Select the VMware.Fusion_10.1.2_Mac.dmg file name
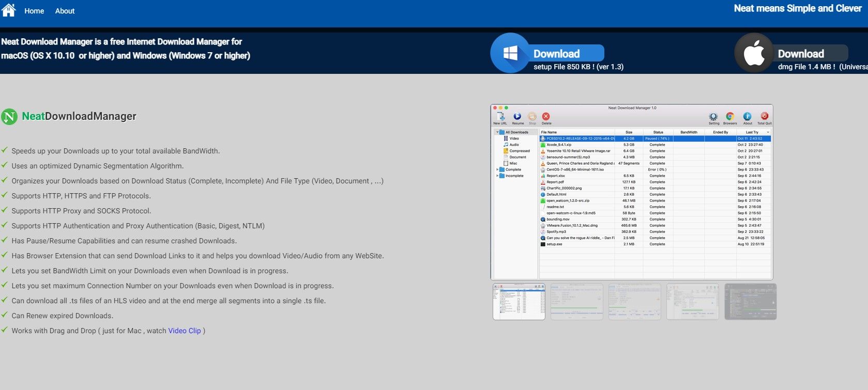This screenshot has width=868, height=390. (x=572, y=225)
